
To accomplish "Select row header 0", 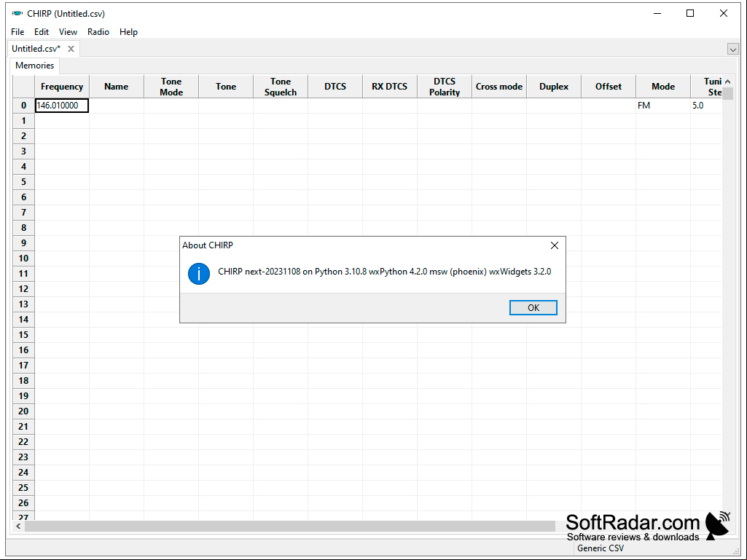I will point(24,106).
